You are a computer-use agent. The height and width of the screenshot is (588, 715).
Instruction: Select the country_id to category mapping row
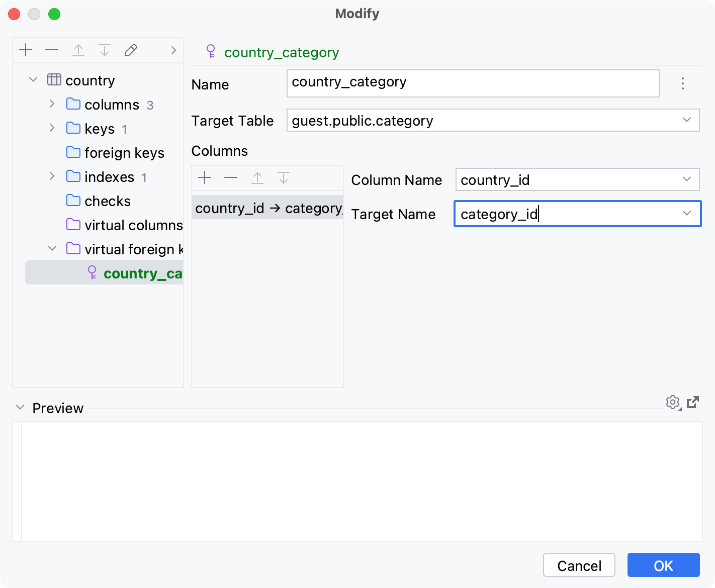267,208
